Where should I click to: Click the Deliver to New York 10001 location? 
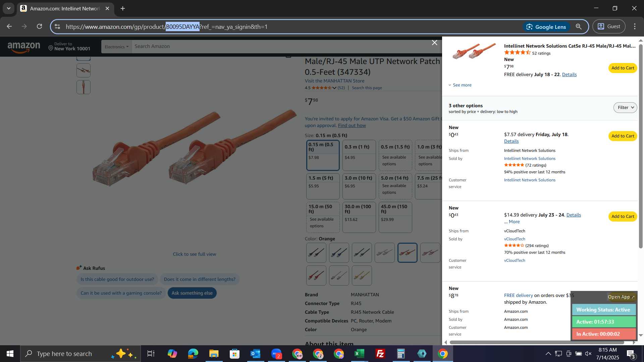pos(69,47)
